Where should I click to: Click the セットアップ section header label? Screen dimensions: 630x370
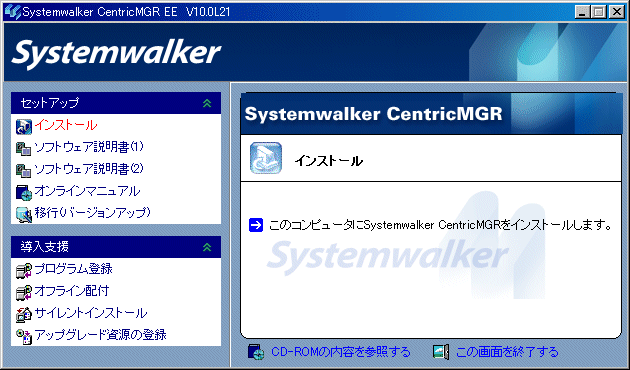tap(50, 103)
